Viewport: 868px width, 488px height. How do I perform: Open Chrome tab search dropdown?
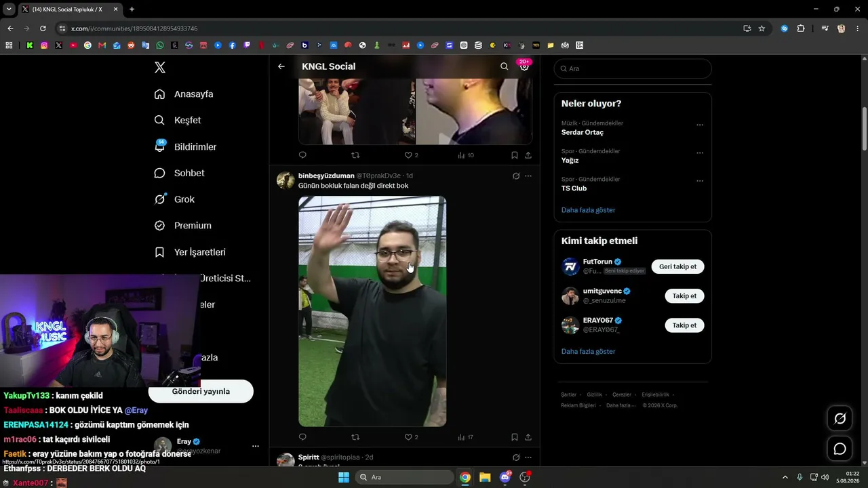(x=9, y=9)
